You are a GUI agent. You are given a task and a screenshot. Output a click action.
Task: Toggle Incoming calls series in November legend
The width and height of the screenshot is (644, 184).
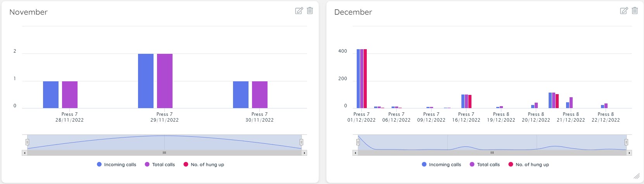116,165
